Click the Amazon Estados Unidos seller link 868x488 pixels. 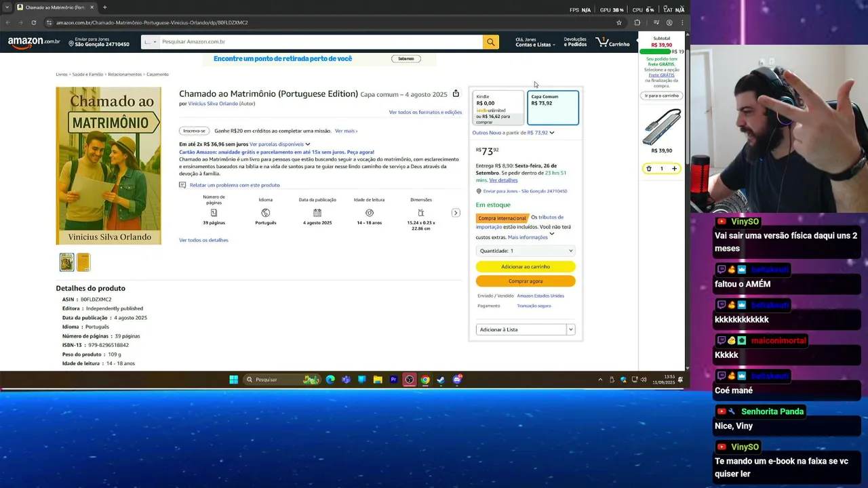coord(540,296)
